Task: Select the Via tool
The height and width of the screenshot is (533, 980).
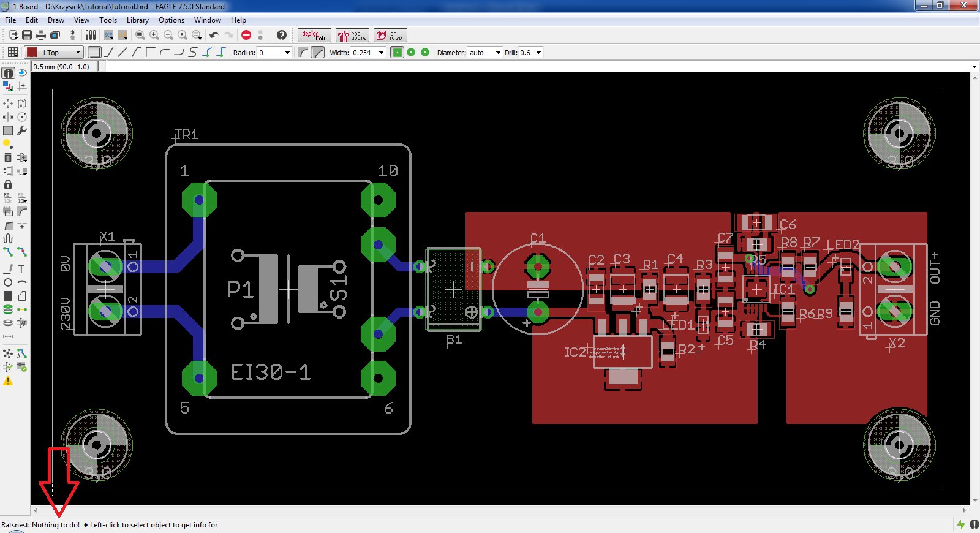Action: 8,309
